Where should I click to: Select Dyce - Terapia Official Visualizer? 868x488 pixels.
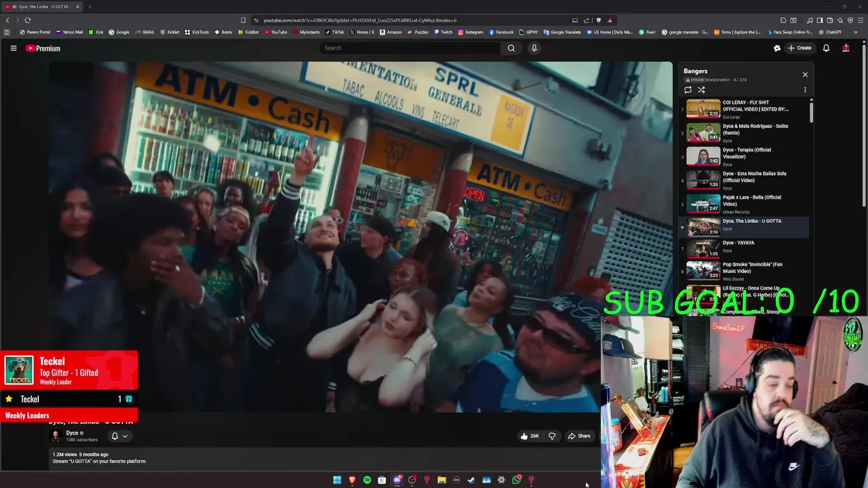(x=744, y=156)
